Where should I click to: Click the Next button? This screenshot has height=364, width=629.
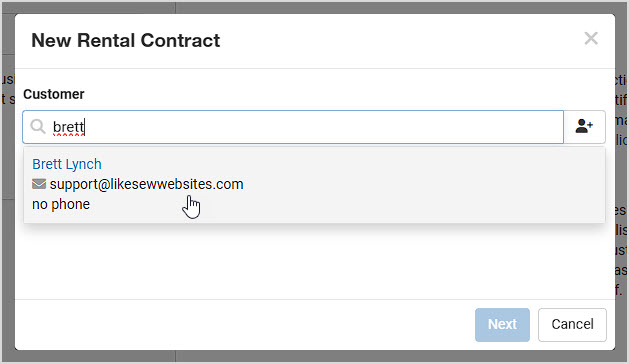click(502, 325)
